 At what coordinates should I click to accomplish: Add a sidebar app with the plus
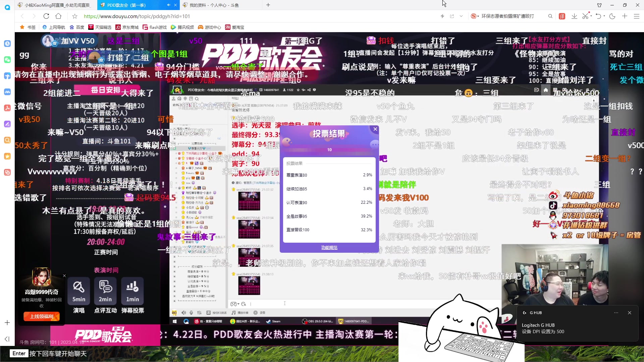(7, 322)
